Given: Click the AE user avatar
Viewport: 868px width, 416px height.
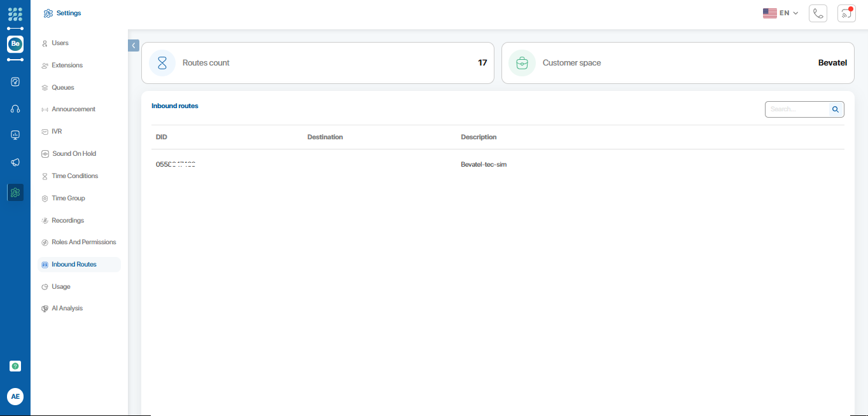Looking at the screenshot, I should (x=15, y=396).
